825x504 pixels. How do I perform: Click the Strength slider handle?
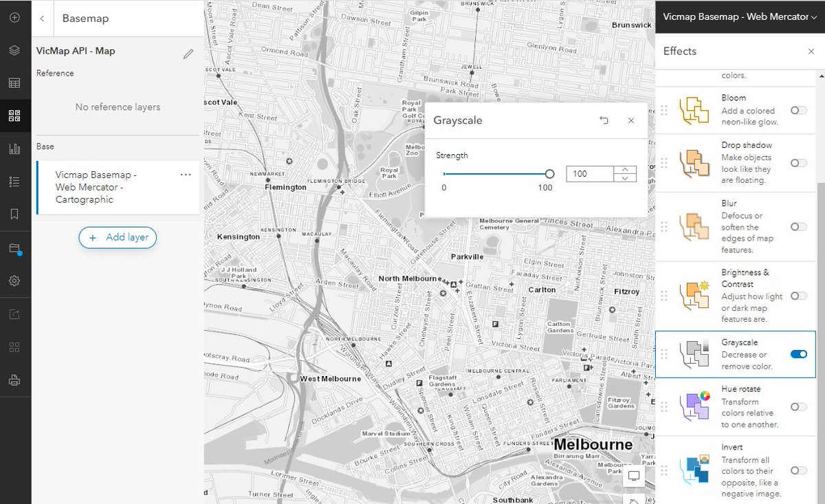coord(549,174)
